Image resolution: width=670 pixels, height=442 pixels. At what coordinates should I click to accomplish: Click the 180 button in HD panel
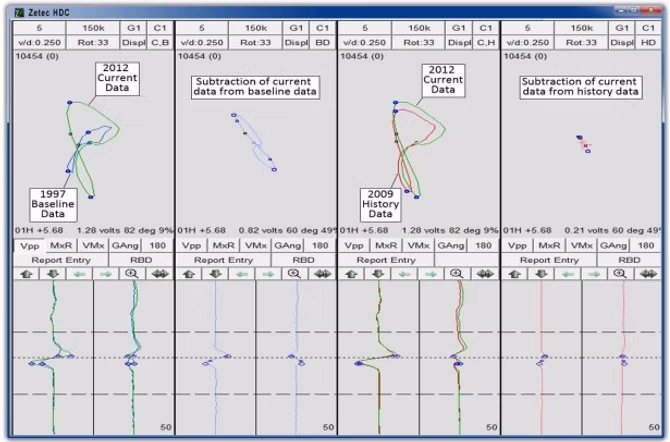[x=646, y=246]
